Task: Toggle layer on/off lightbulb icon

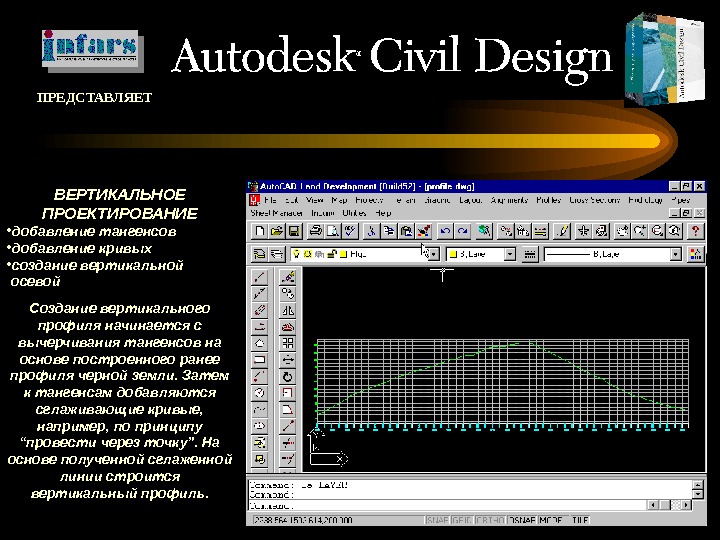Action: coord(297,254)
